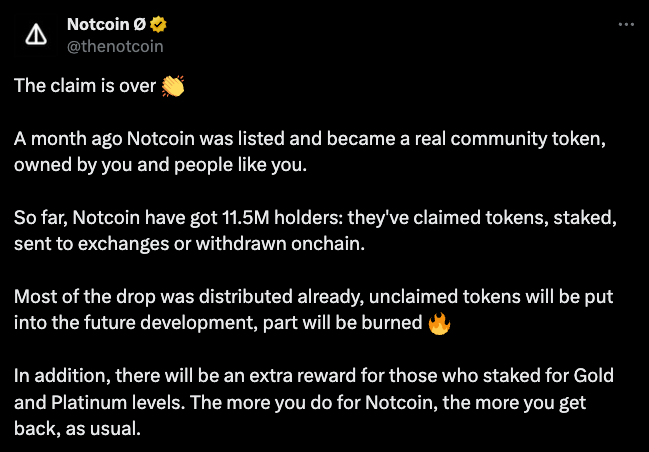
Task: Click the fire emoji after "burned"
Action: click(x=438, y=323)
